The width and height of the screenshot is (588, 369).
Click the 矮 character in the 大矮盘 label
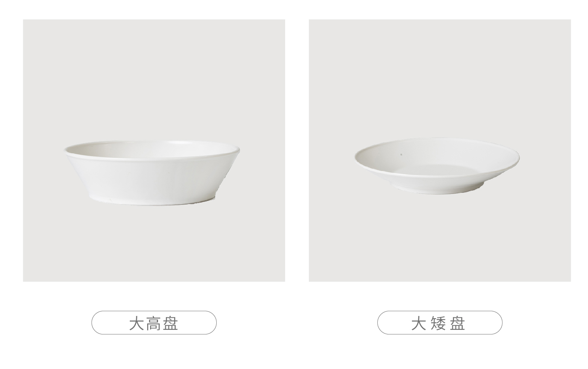pyautogui.click(x=438, y=323)
